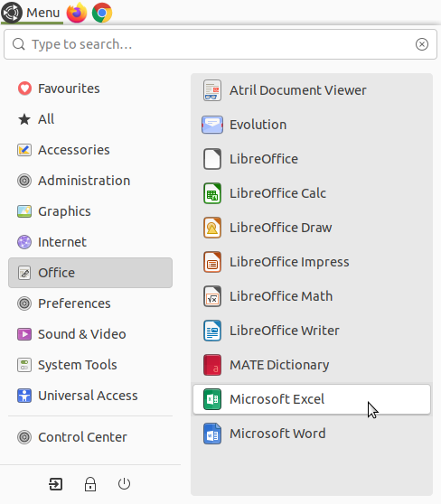Open the Evolution mail app
Screen dimensions: 441x504
tap(312, 125)
